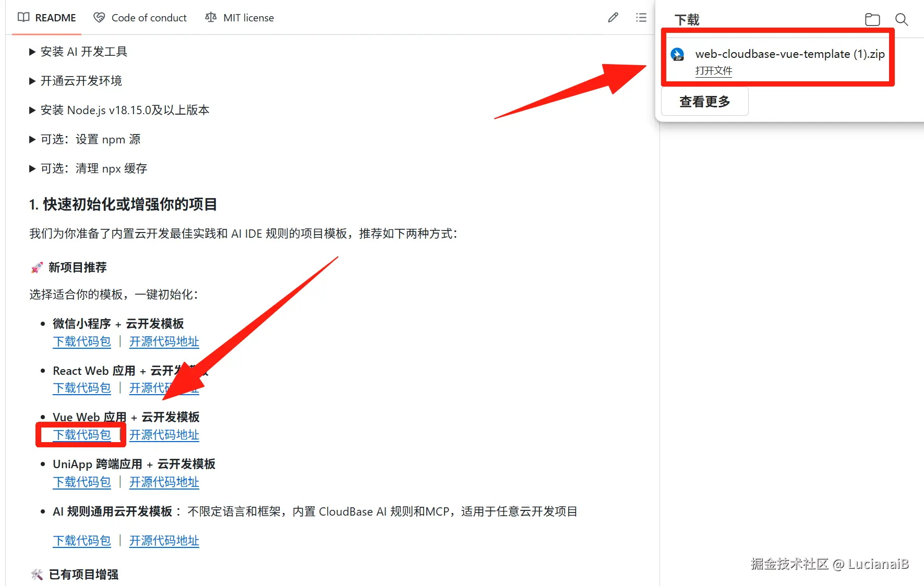Screen dimensions: 924x586
Task: Click 下载代码包 under React Web template
Action: click(x=82, y=388)
